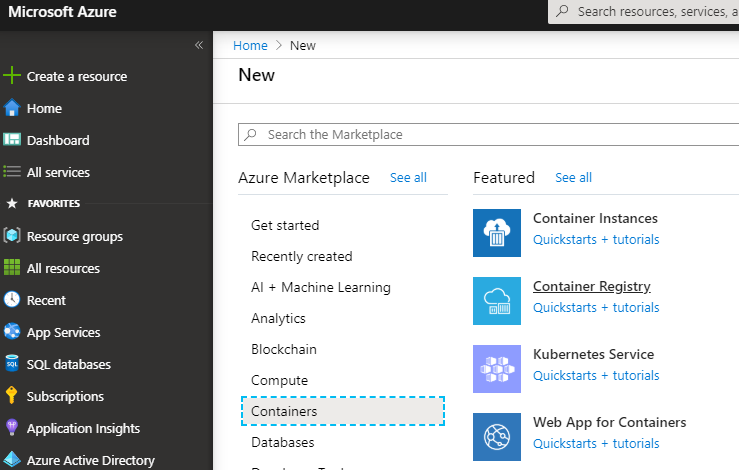Click the Subscriptions key icon
Screen dimensions: 739x470
12,395
